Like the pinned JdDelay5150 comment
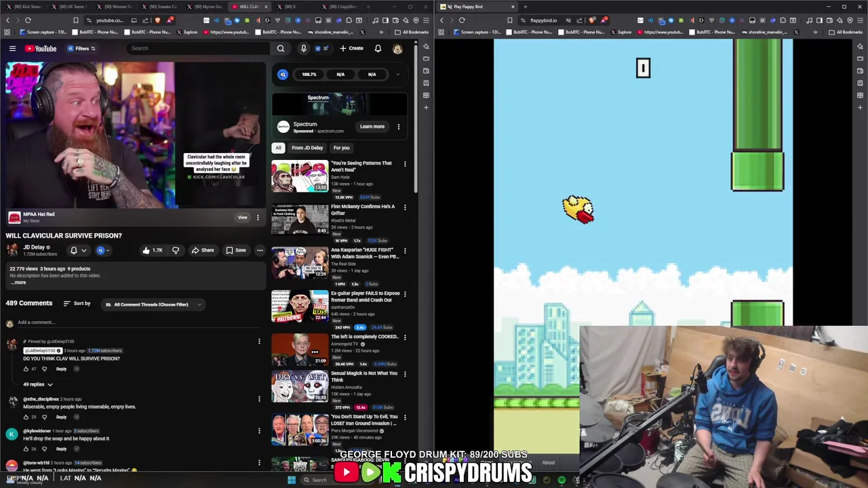The width and height of the screenshot is (868, 488). pos(26,369)
